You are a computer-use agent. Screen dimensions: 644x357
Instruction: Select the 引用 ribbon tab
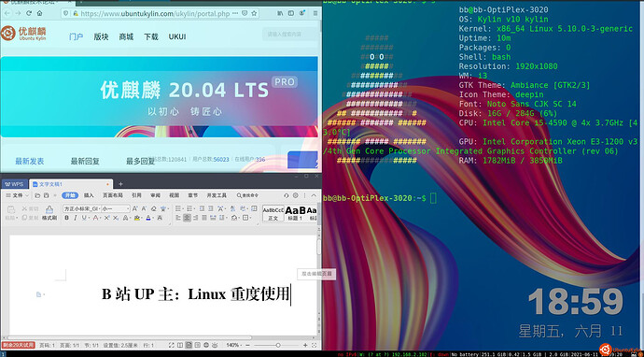[136, 195]
